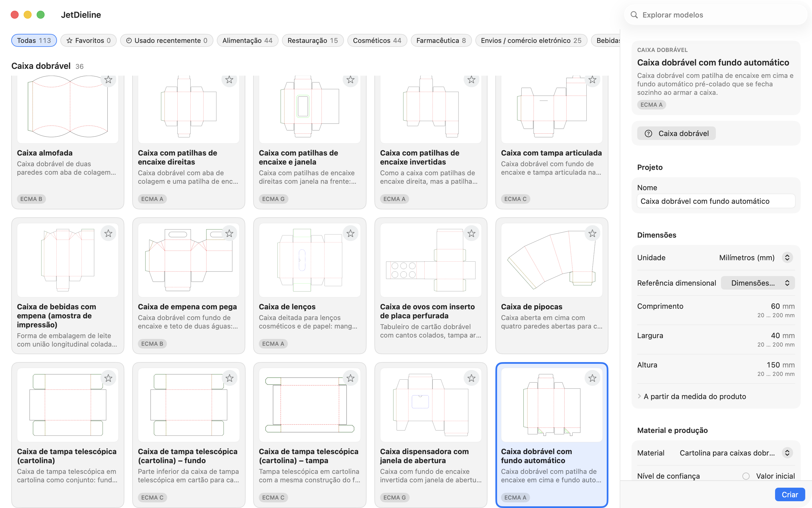Image resolution: width=812 pixels, height=508 pixels.
Task: Favorite Caixa com patilhas de encaixe invertidas
Action: pos(471,80)
